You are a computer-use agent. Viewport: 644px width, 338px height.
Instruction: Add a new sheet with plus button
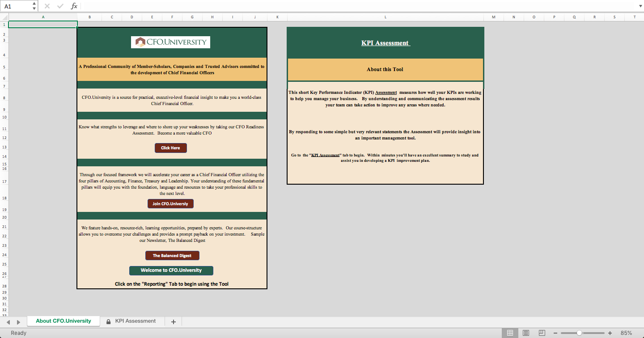click(174, 321)
